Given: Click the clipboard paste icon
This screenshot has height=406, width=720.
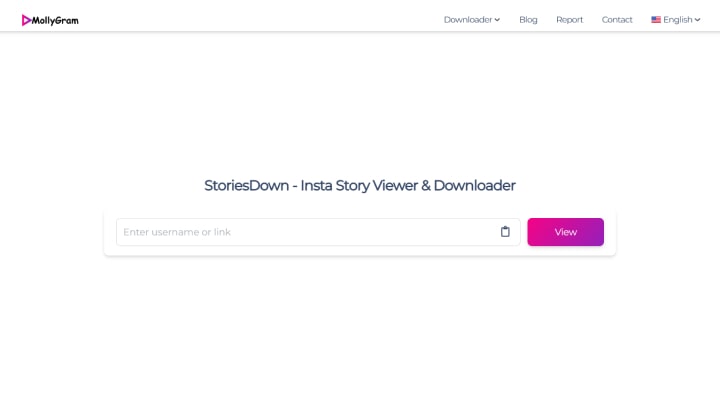Looking at the screenshot, I should point(505,232).
